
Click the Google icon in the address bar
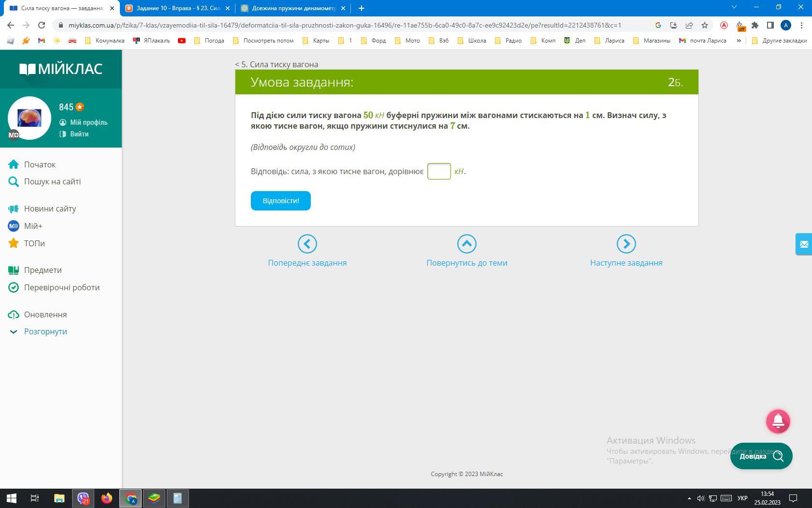(658, 25)
